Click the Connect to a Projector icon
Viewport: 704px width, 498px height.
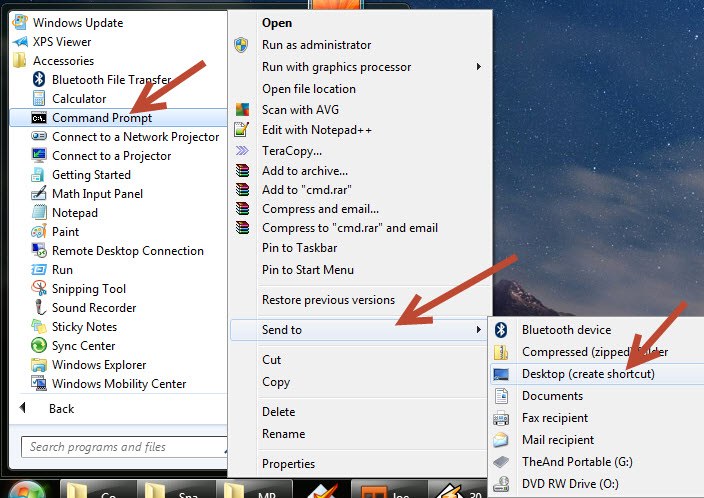[x=39, y=155]
